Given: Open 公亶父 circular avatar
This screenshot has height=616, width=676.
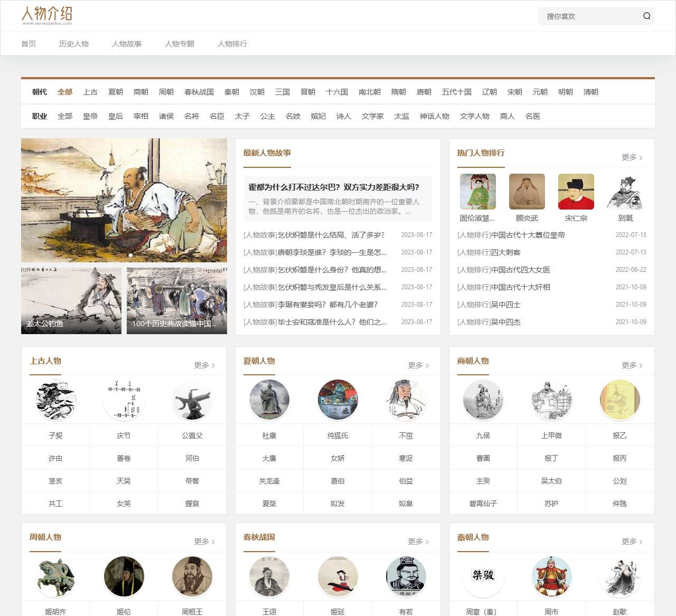Looking at the screenshot, I should click(x=192, y=400).
